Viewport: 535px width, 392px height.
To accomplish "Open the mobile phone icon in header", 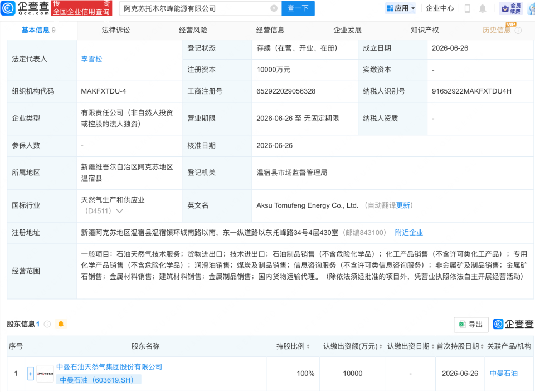I will (468, 8).
